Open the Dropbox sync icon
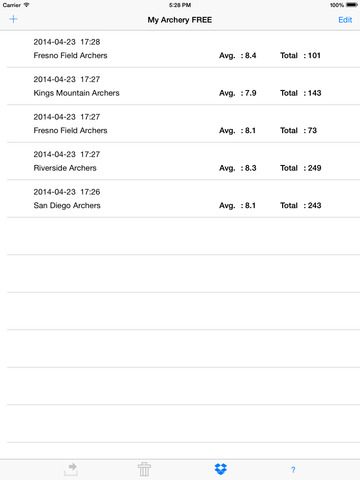 221,469
